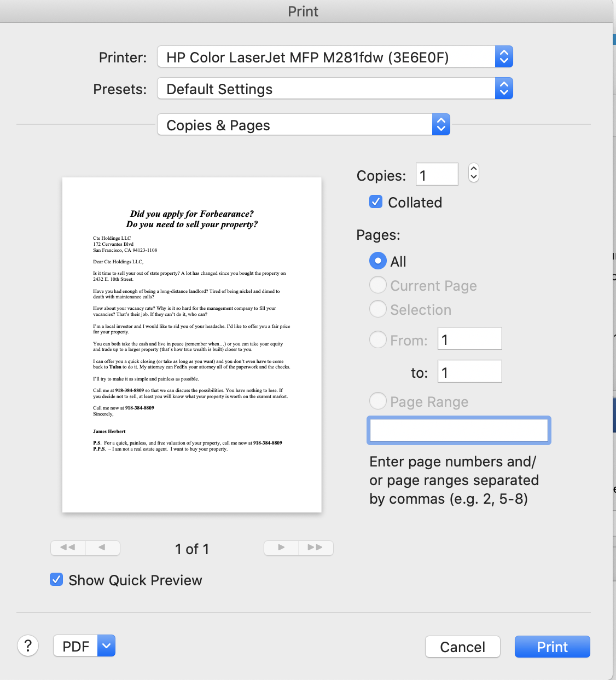Open the Help question mark button

(x=28, y=646)
